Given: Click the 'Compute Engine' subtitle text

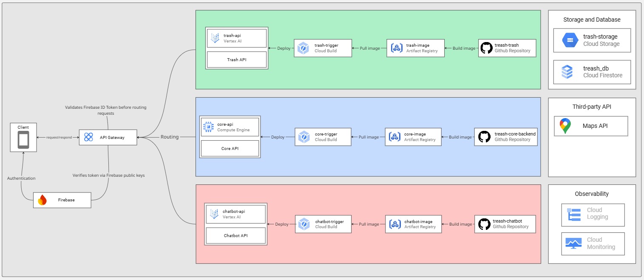Looking at the screenshot, I should 233,130.
